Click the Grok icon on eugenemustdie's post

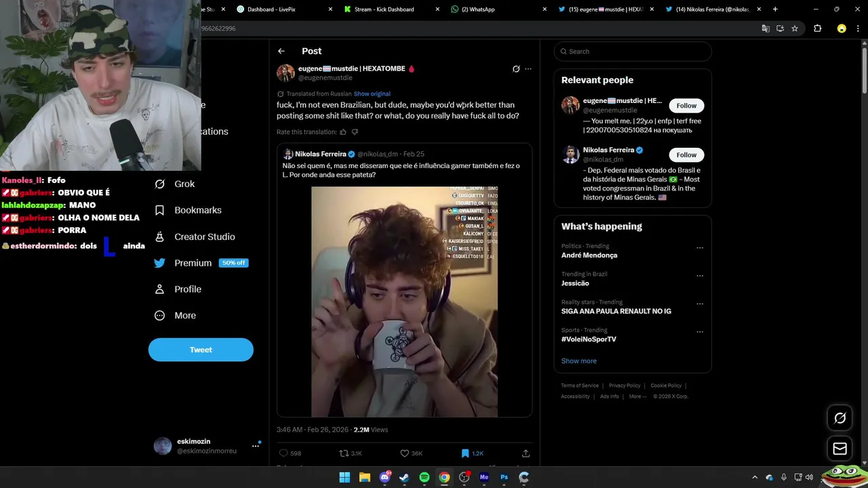pyautogui.click(x=516, y=68)
